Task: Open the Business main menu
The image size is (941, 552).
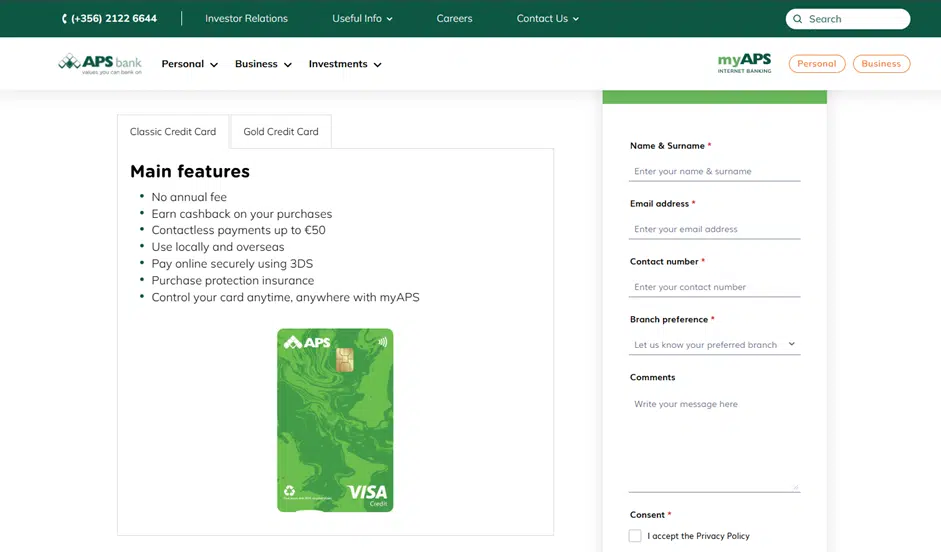Action: point(263,64)
